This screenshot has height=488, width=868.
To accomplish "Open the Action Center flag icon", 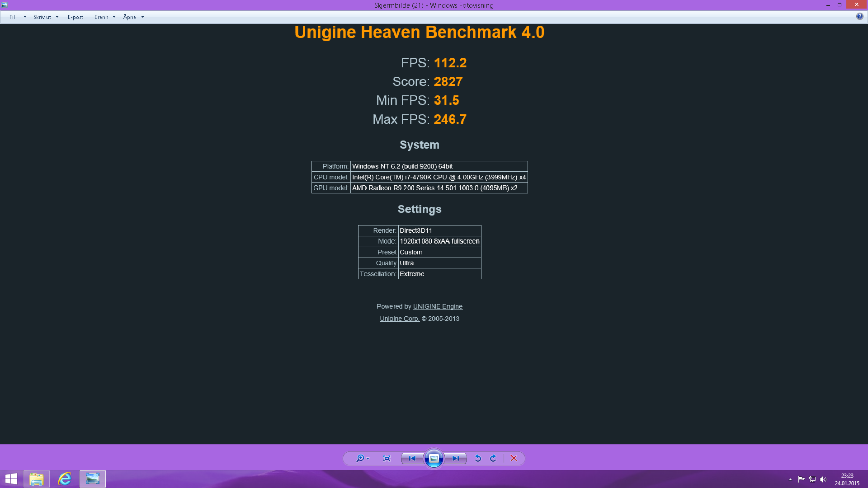I will tap(801, 479).
